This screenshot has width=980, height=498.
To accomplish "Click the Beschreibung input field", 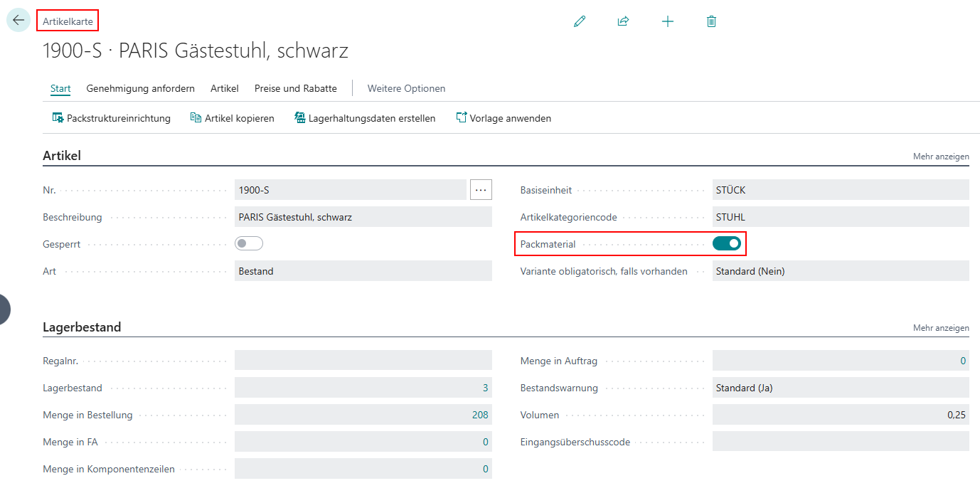I will pyautogui.click(x=363, y=217).
